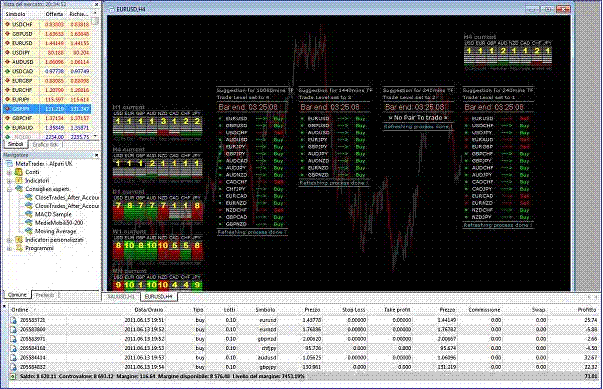Close the Navigator panel
Viewport: 603px width, 389px height.
click(97, 155)
